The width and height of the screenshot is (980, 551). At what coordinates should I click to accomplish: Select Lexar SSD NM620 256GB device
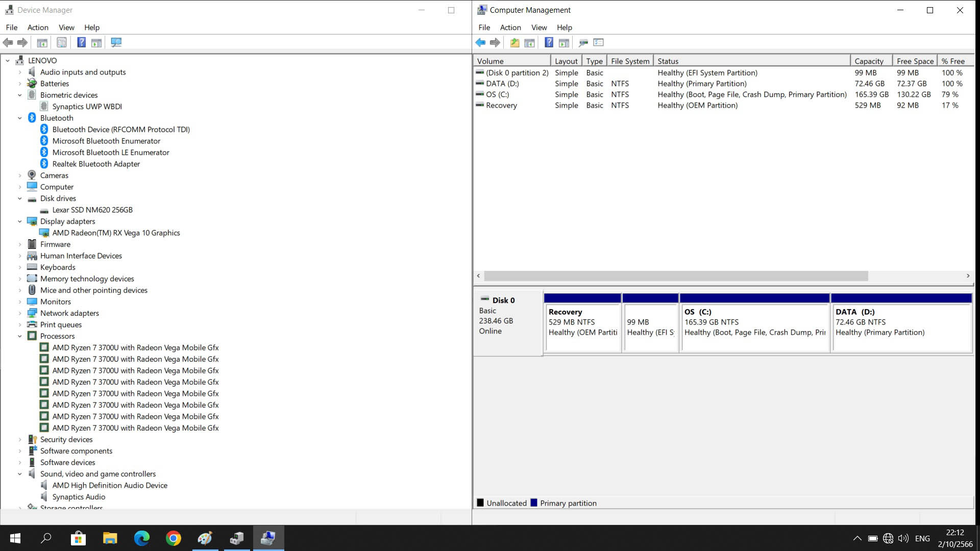[x=92, y=210]
